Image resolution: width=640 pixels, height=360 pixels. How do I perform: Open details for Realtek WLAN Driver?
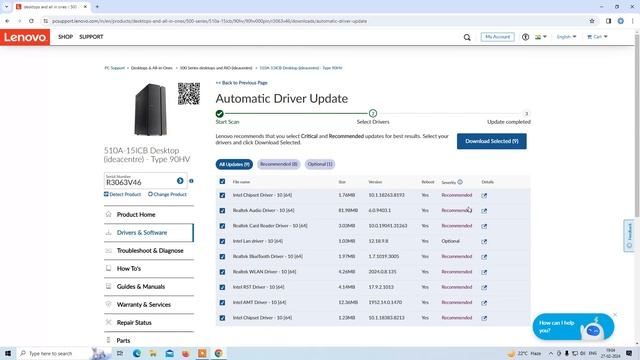[484, 272]
